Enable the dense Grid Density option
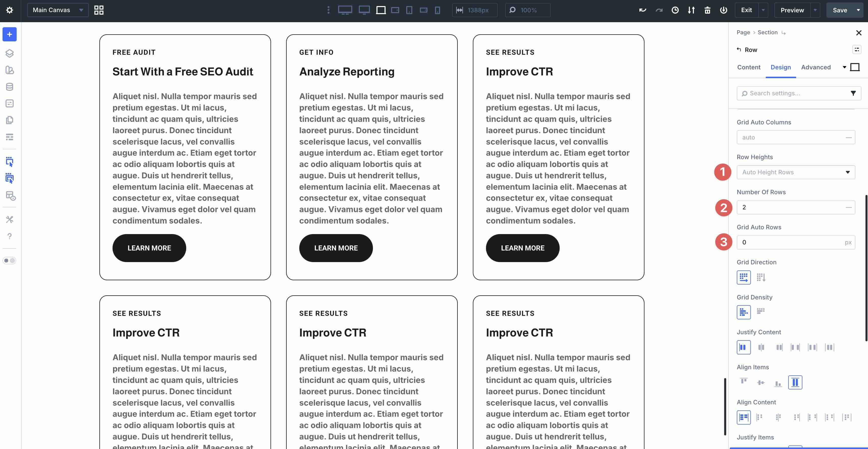Viewport: 868px width, 449px height. point(761,312)
